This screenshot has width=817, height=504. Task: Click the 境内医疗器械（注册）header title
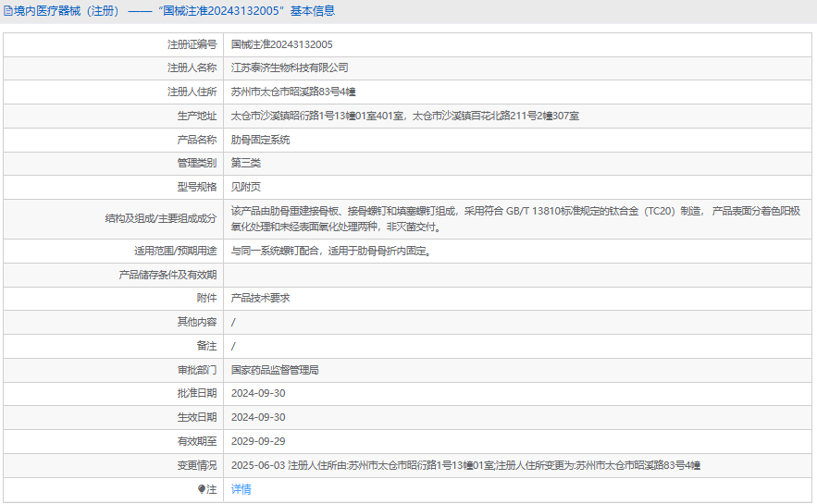tap(60, 11)
